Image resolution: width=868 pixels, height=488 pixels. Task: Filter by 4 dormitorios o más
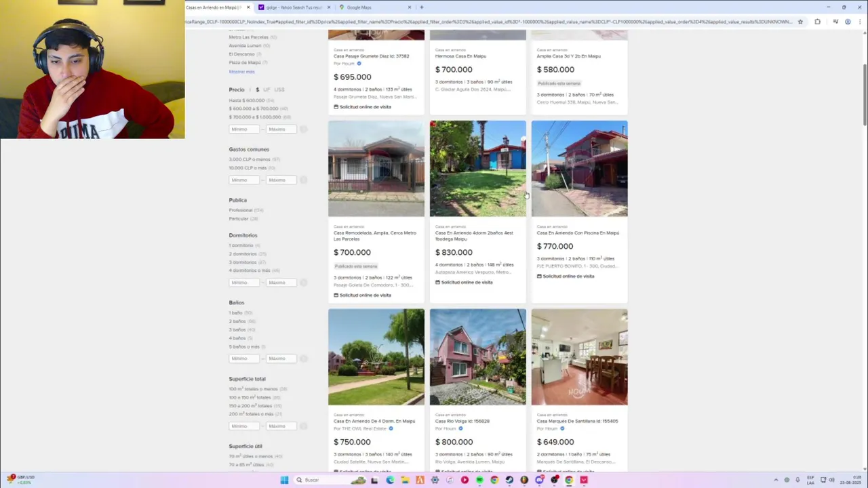click(x=250, y=270)
